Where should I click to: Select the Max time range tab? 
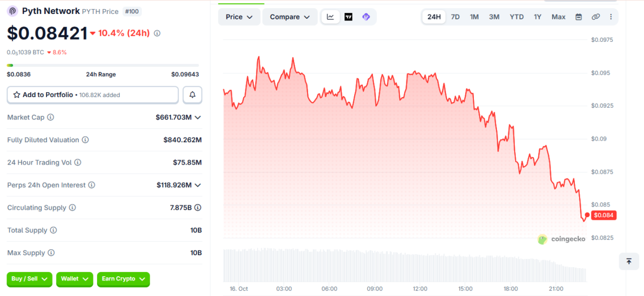pyautogui.click(x=559, y=17)
